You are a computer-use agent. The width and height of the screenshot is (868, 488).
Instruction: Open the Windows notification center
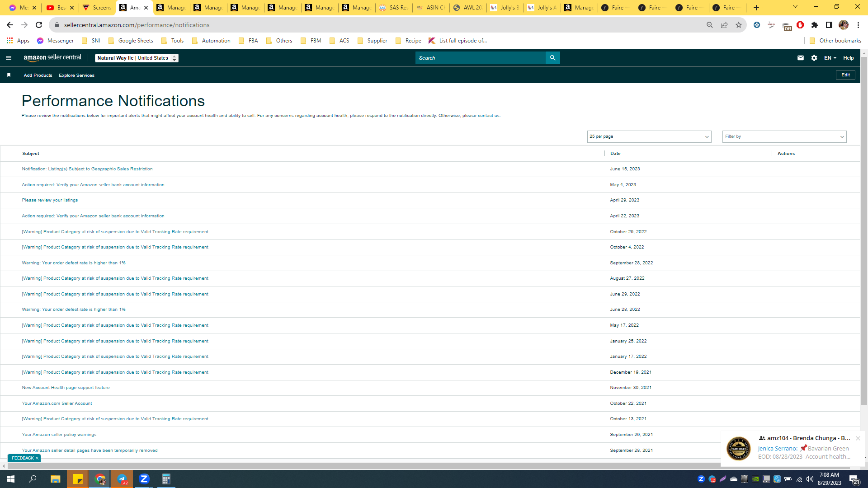pos(854,479)
